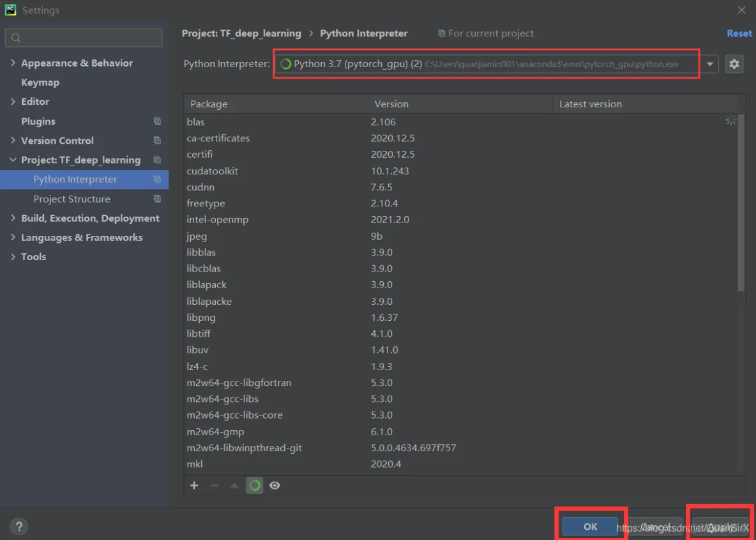Collapse Project: TF_deep_learning section
This screenshot has height=540, width=756.
(13, 160)
